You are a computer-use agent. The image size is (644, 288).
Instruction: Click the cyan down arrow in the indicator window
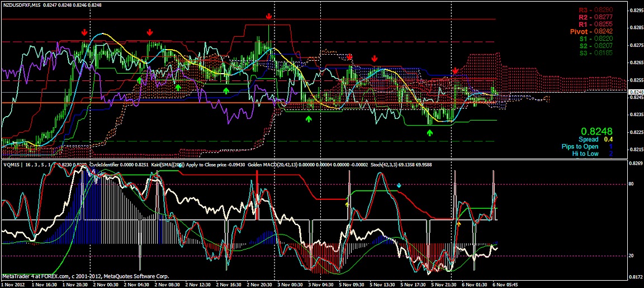tap(399, 185)
